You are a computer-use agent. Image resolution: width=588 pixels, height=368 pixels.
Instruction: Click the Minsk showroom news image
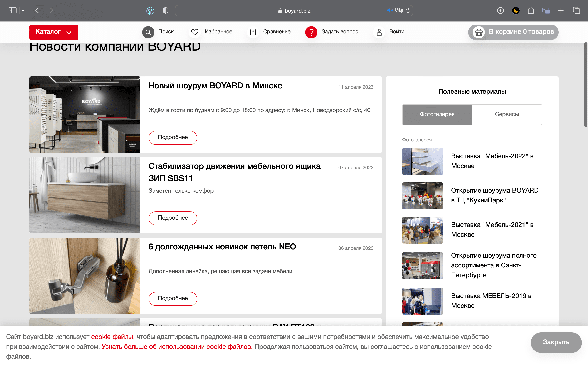[x=85, y=115]
